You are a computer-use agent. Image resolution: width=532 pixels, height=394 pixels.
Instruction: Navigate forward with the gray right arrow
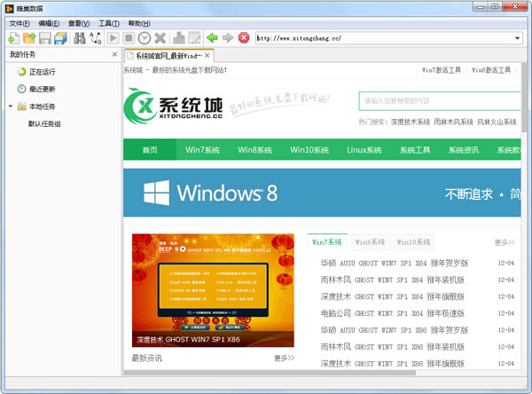click(228, 37)
